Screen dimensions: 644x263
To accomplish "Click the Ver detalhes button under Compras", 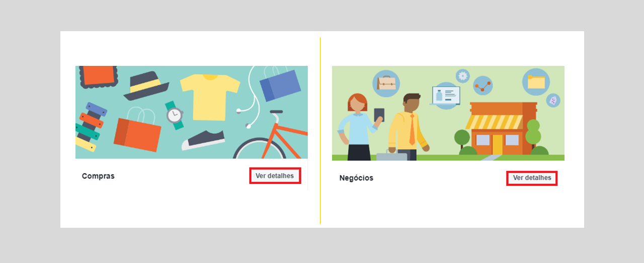I will (275, 176).
